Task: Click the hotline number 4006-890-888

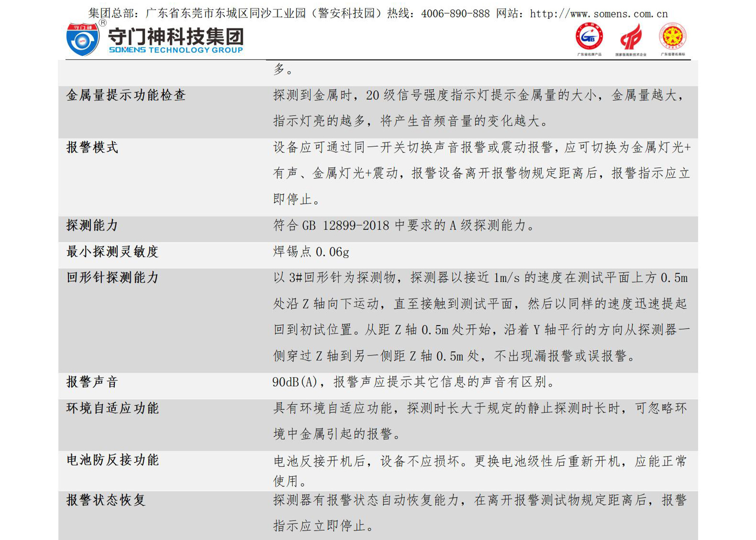Action: (x=455, y=14)
